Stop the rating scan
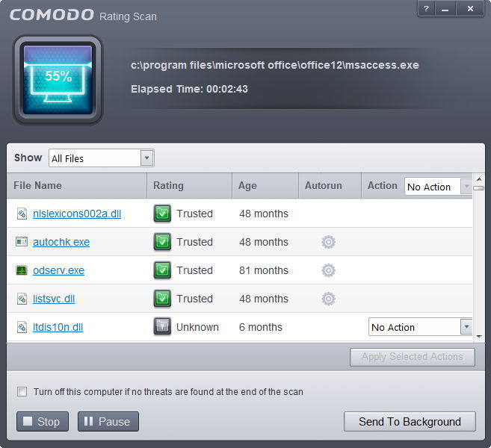This screenshot has height=448, width=491. coord(43,421)
